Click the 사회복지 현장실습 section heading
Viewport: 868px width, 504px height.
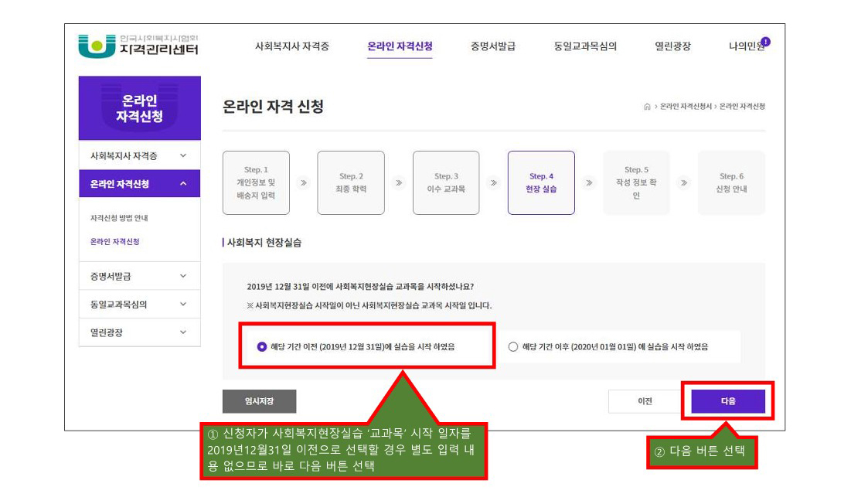(264, 243)
